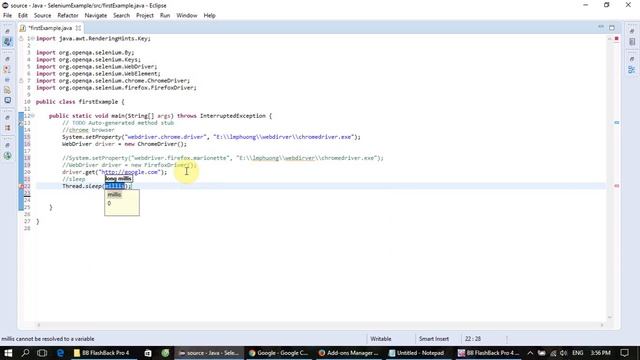The image size is (640, 360).
Task: Click the horizontal scrollbar right arrow
Action: coord(602,325)
